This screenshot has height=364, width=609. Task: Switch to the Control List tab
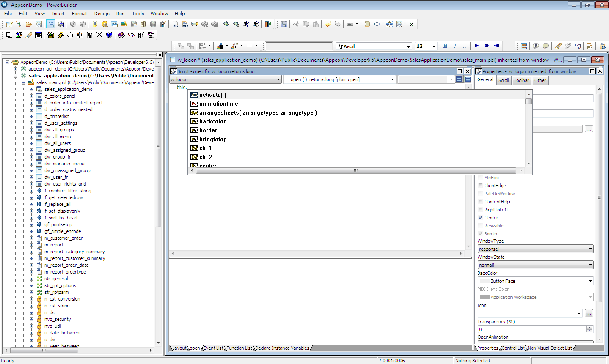tap(513, 348)
